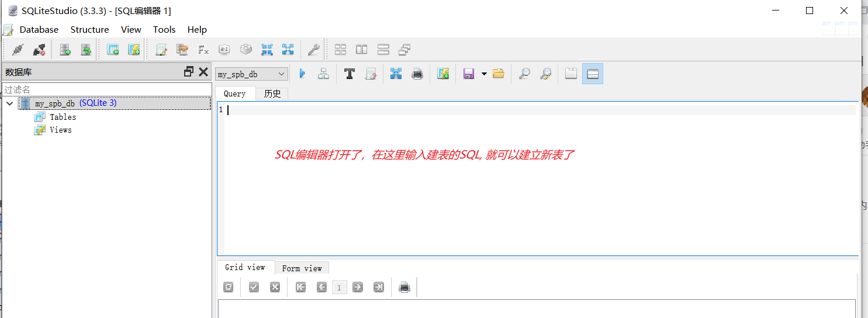Image resolution: width=868 pixels, height=318 pixels.
Task: Collapse the my_spb_db tree node
Action: (9, 103)
